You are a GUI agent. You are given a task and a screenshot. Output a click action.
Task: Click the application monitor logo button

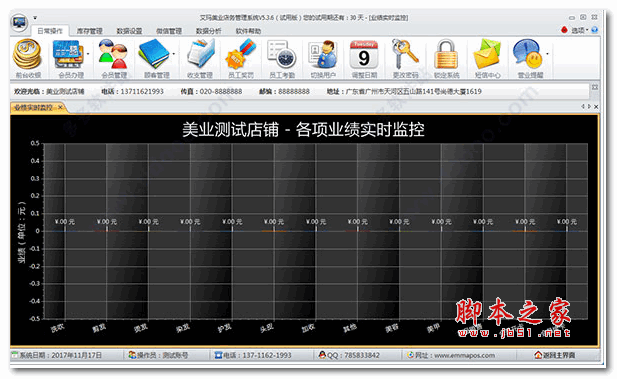click(19, 23)
